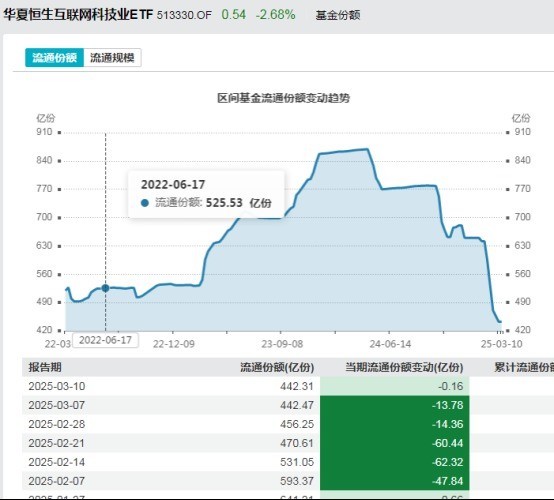
Task: Click the 593.37 share value cell
Action: point(297,481)
